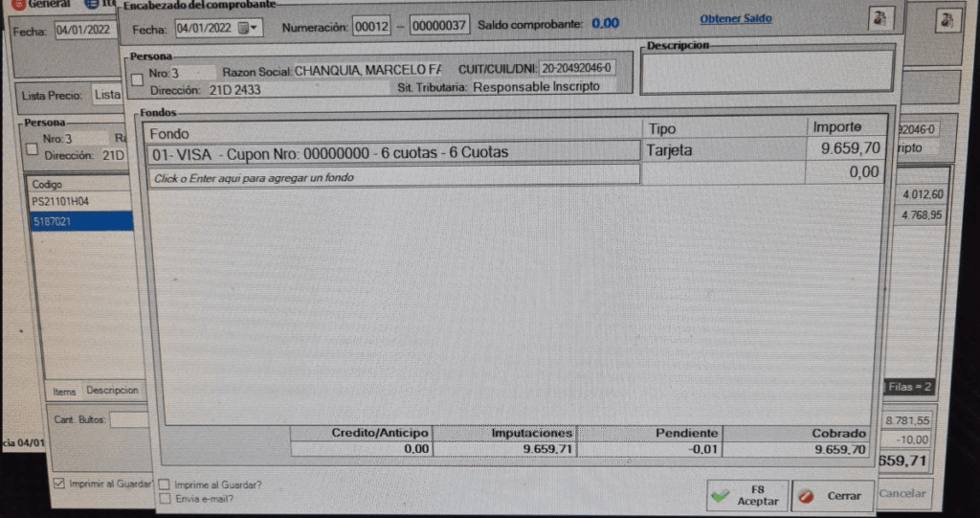Toggle the 'Envia e-mail?' checkbox

click(166, 498)
